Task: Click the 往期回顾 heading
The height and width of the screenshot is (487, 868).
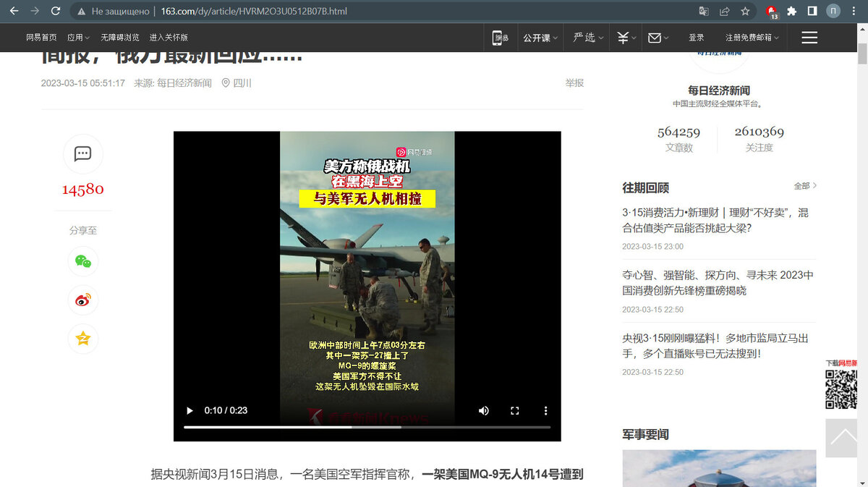Action: point(645,187)
